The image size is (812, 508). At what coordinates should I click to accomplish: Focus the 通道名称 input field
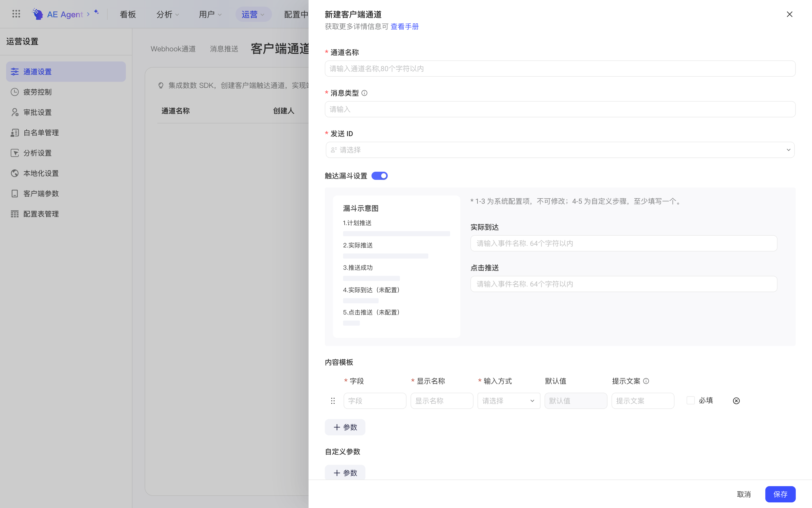pyautogui.click(x=560, y=69)
